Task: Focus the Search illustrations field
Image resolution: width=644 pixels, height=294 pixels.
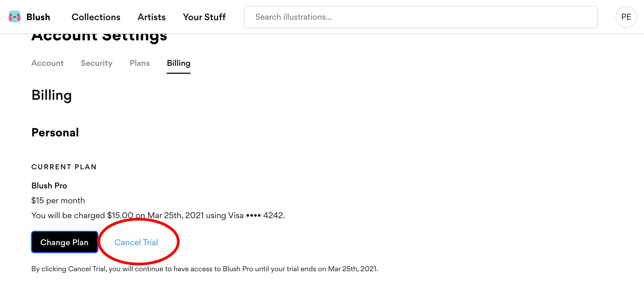Action: click(x=421, y=17)
